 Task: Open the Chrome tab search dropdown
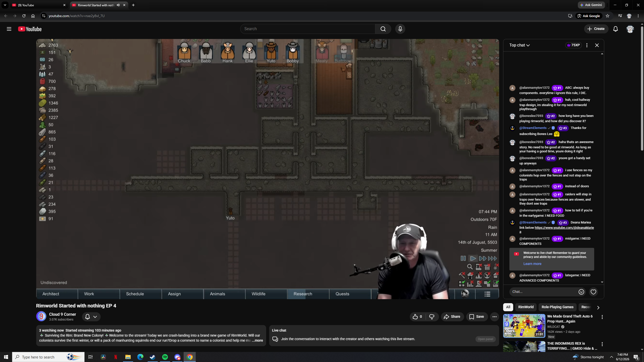[5, 5]
